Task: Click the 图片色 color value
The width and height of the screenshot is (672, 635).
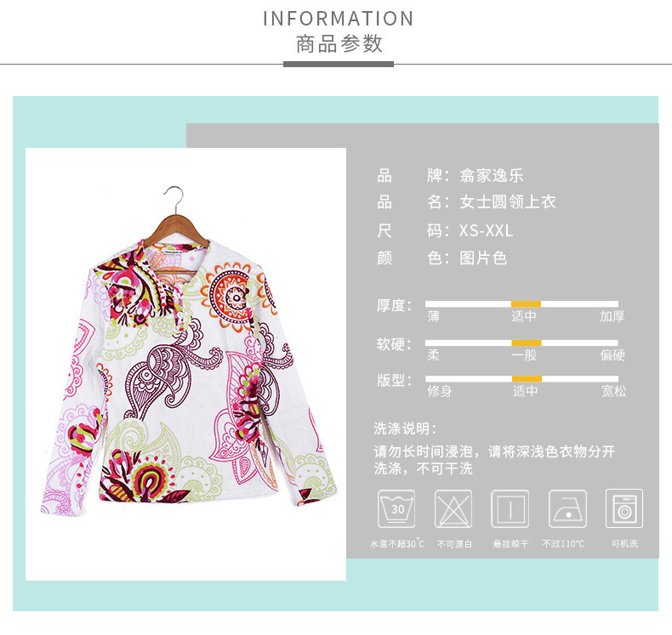Action: coord(483,258)
